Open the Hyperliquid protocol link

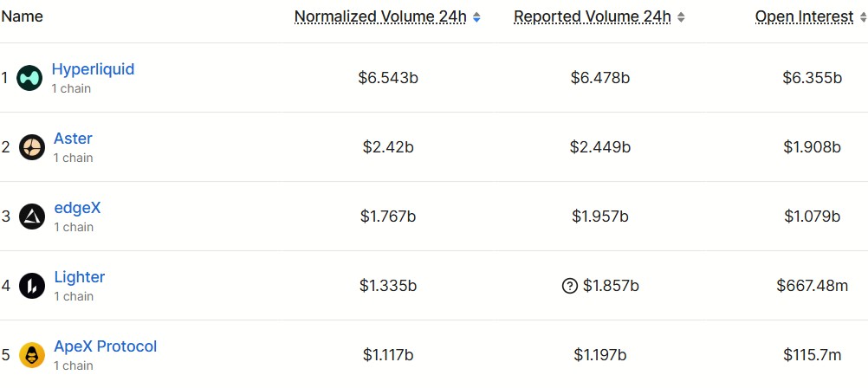point(93,69)
